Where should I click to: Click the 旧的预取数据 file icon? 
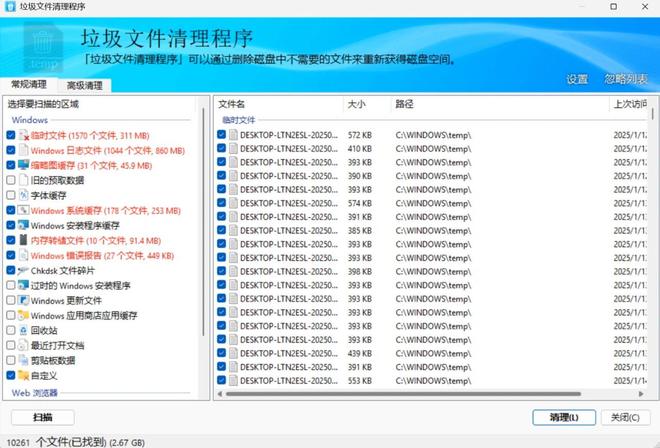24,180
